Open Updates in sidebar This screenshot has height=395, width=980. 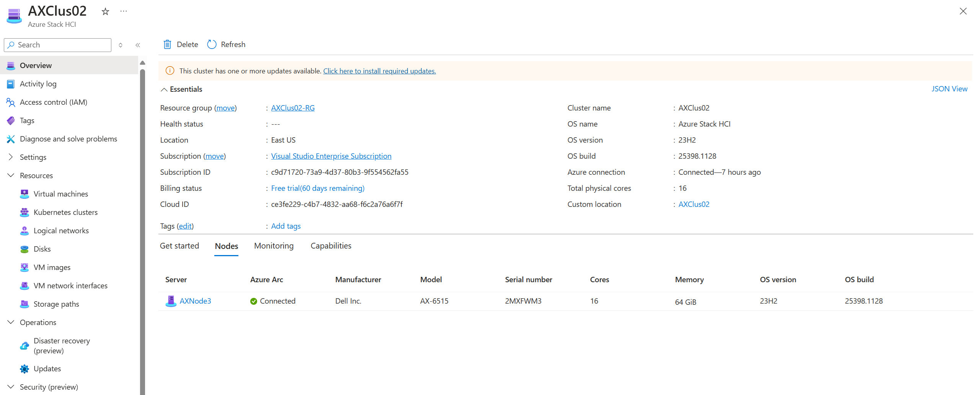(47, 369)
